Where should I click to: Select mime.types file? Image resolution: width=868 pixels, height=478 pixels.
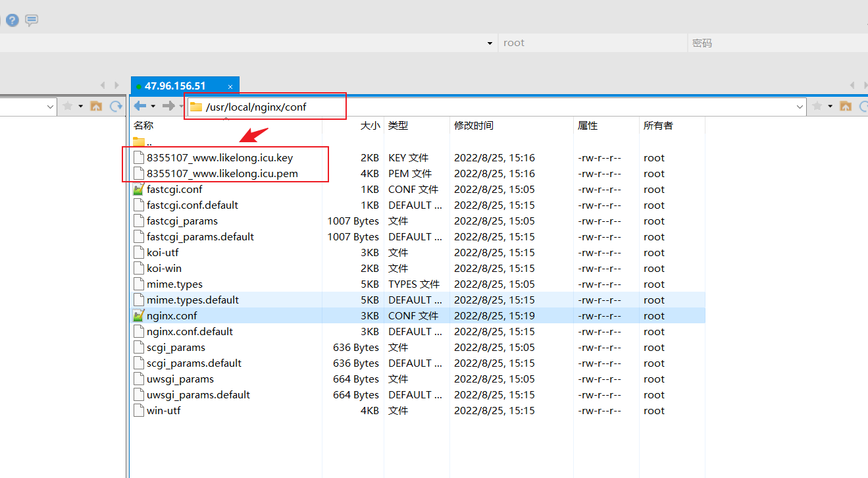click(174, 284)
